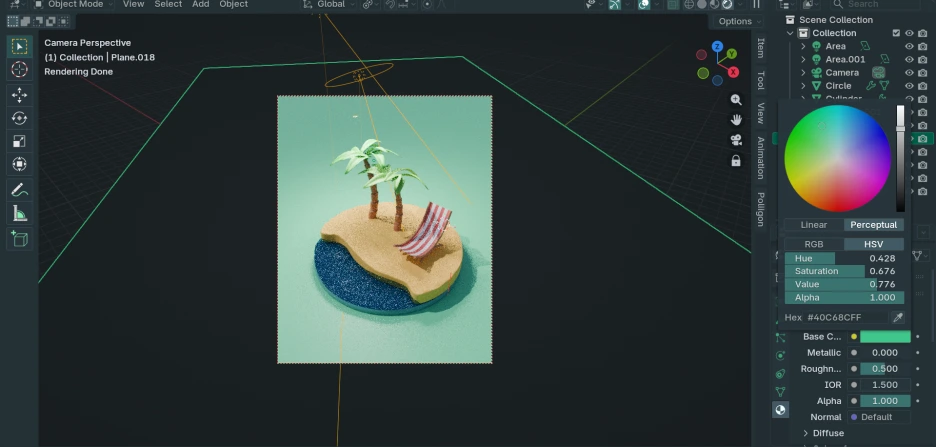Disable Camera in renders
The width and height of the screenshot is (936, 447).
coord(923,73)
